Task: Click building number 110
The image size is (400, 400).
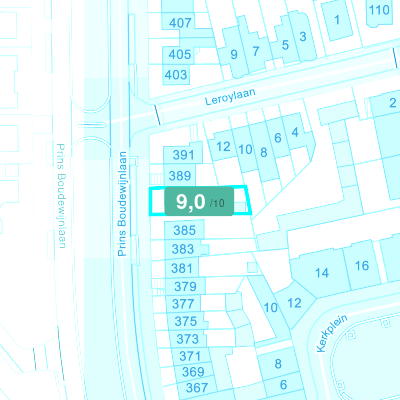Action: 379,10
